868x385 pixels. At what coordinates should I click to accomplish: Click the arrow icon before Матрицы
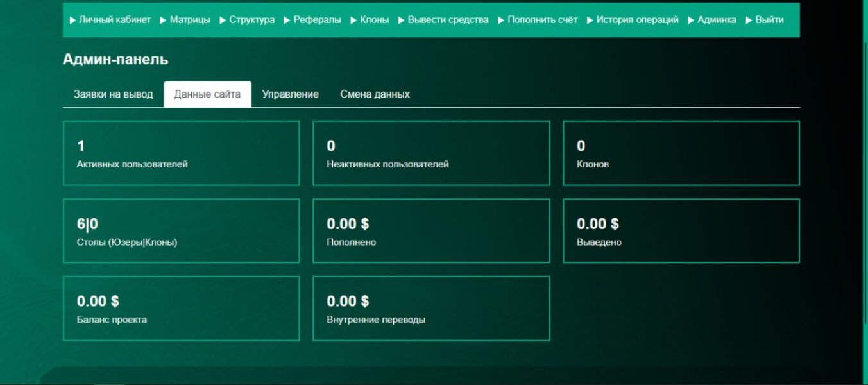163,19
